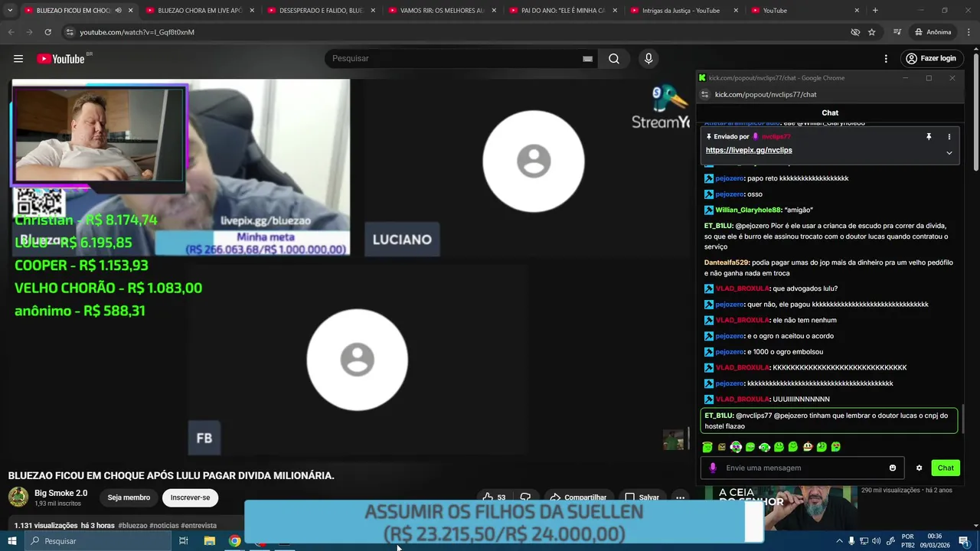Click the Windows taskbar Pesquisar box
This screenshot has height=551, width=980.
[x=98, y=541]
